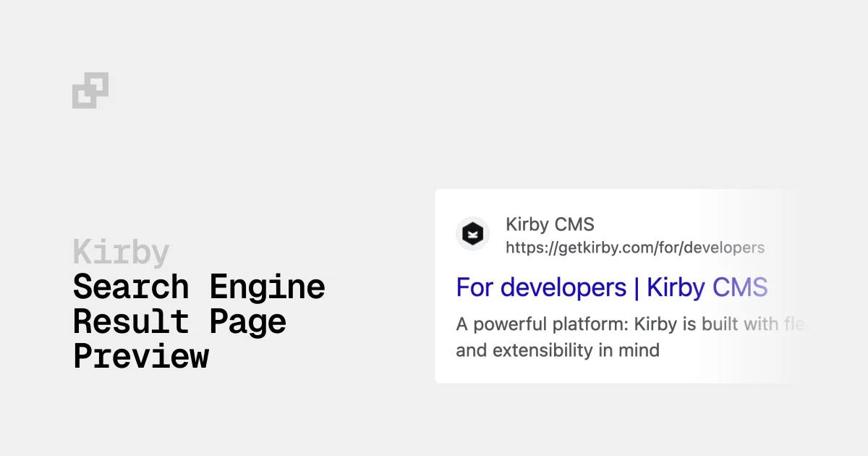Select the gray 'Kirby' label above the heading
This screenshot has width=868, height=456.
click(121, 253)
